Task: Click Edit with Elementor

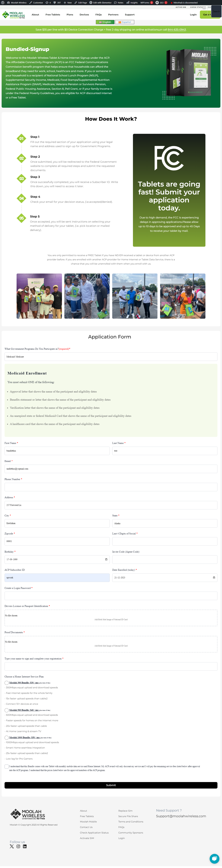Action: [x=100, y=2]
